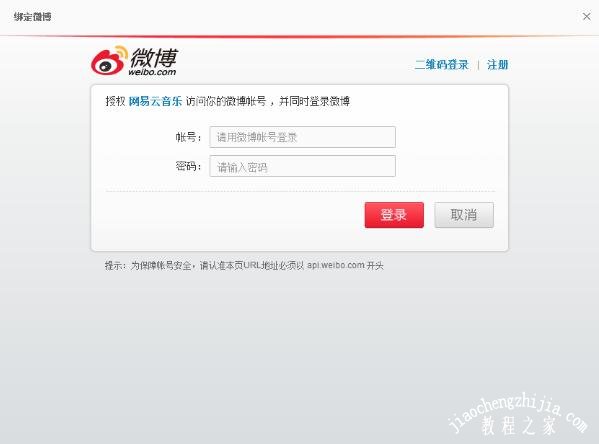599x444 pixels.
Task: Click the 微博 calligraphy wordmark
Action: coord(154,57)
